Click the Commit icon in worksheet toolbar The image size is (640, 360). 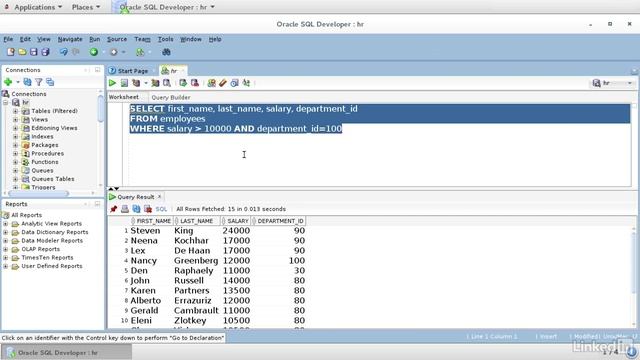183,83
